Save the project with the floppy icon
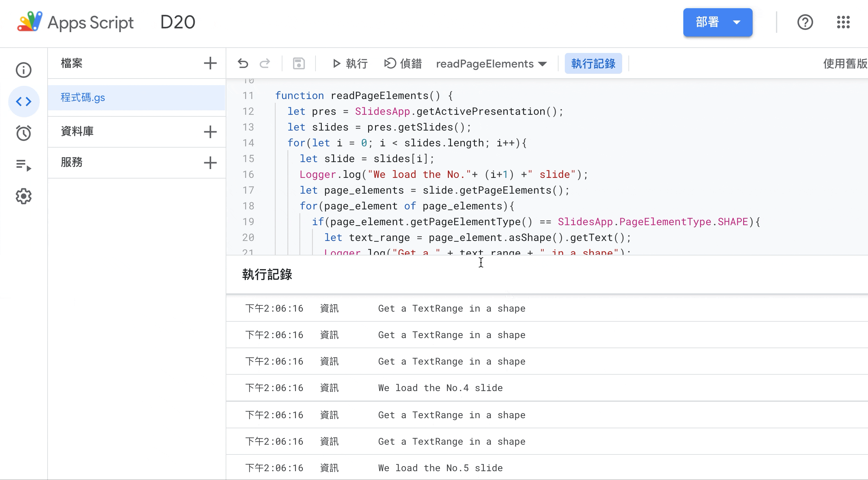The width and height of the screenshot is (868, 480). click(x=299, y=63)
